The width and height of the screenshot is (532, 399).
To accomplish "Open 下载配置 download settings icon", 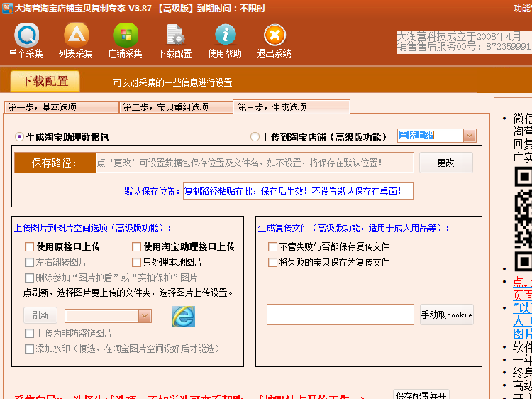I will click(x=175, y=40).
